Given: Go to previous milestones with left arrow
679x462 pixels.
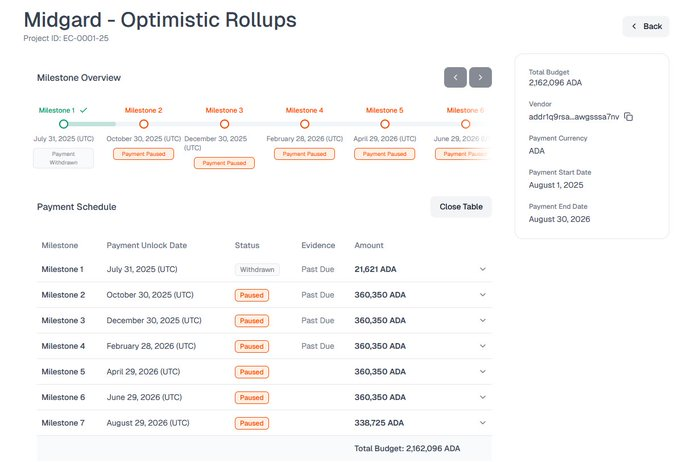Looking at the screenshot, I should point(455,78).
